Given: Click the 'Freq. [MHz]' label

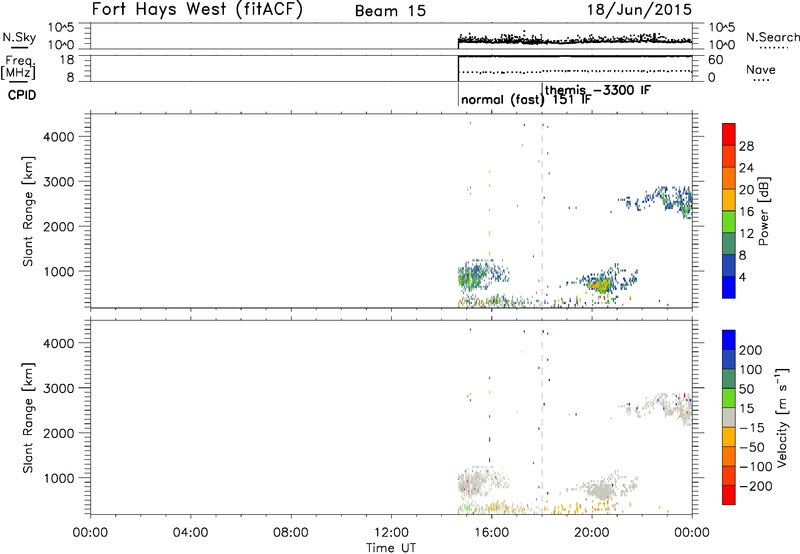Looking at the screenshot, I should pyautogui.click(x=19, y=67).
